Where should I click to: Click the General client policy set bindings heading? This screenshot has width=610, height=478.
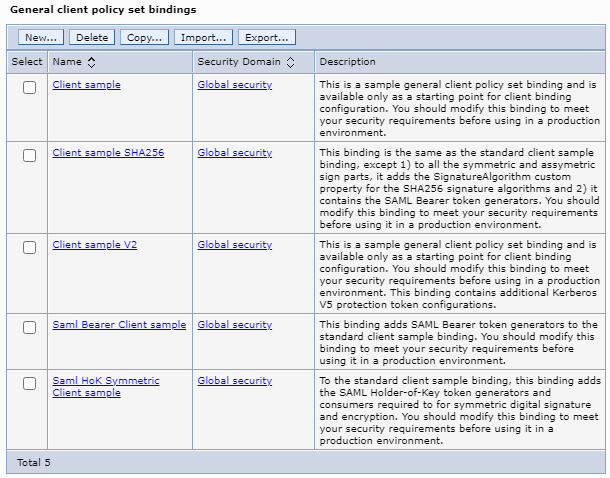[x=103, y=10]
